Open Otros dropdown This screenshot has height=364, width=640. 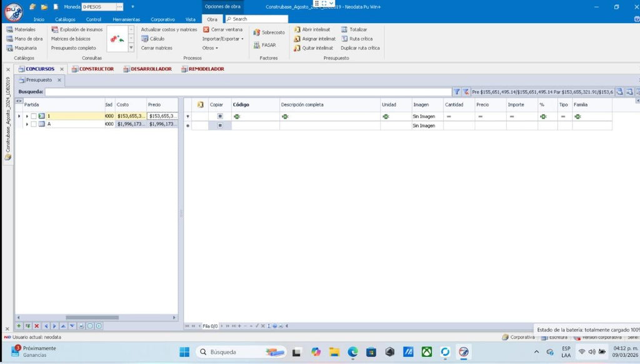point(210,48)
